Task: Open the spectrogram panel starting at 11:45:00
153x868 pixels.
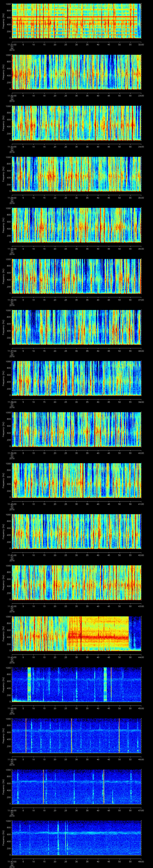Action: (x=77, y=736)
